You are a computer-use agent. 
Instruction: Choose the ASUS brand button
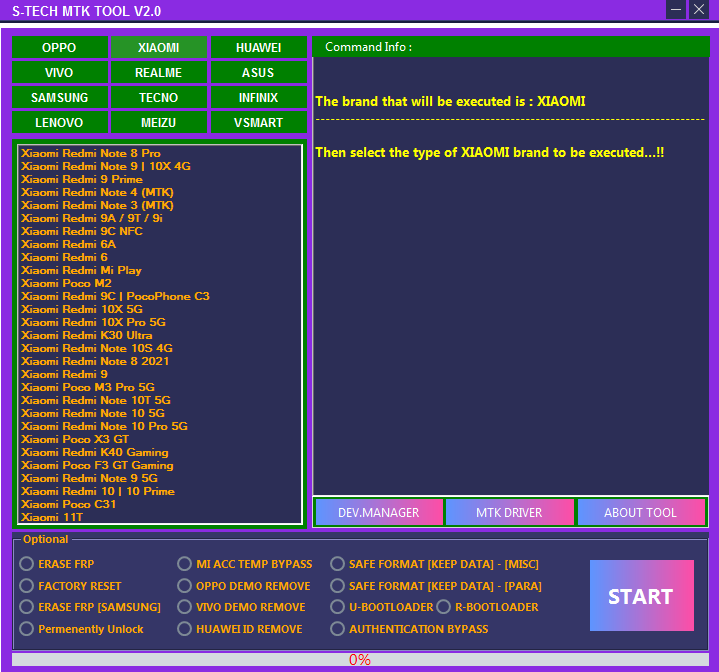click(x=259, y=72)
